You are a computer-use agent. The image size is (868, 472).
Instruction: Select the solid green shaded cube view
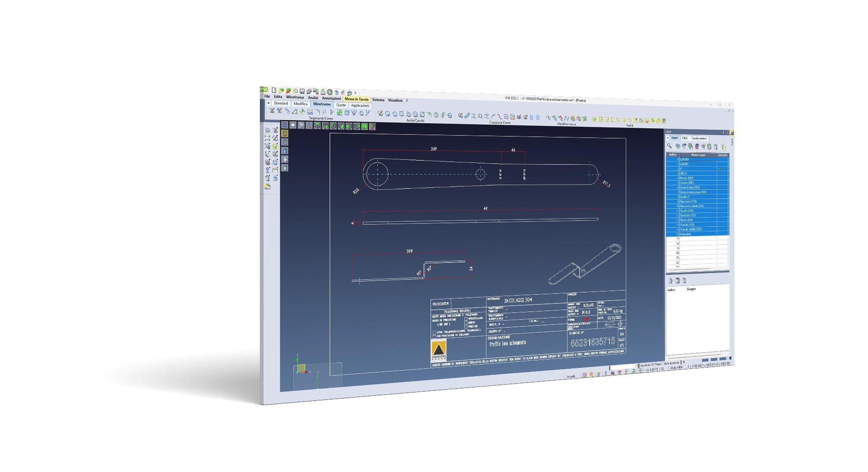pyautogui.click(x=365, y=126)
